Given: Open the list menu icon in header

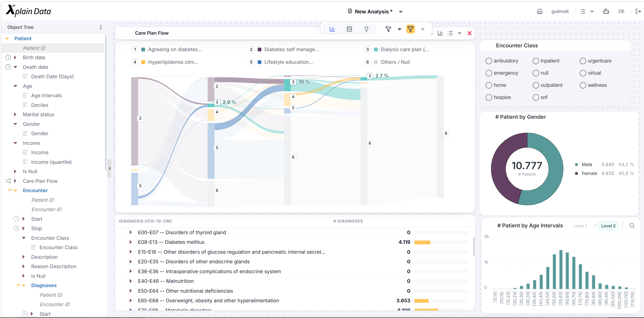Looking at the screenshot, I should click(x=583, y=11).
